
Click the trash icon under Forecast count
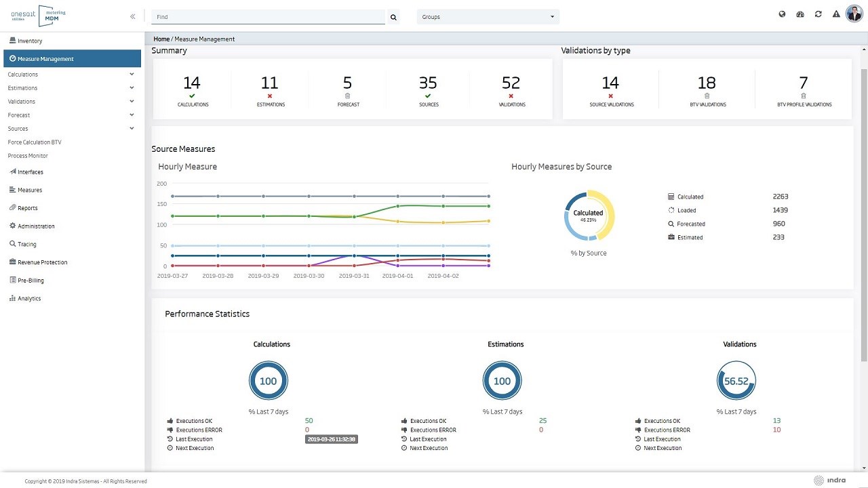[348, 96]
